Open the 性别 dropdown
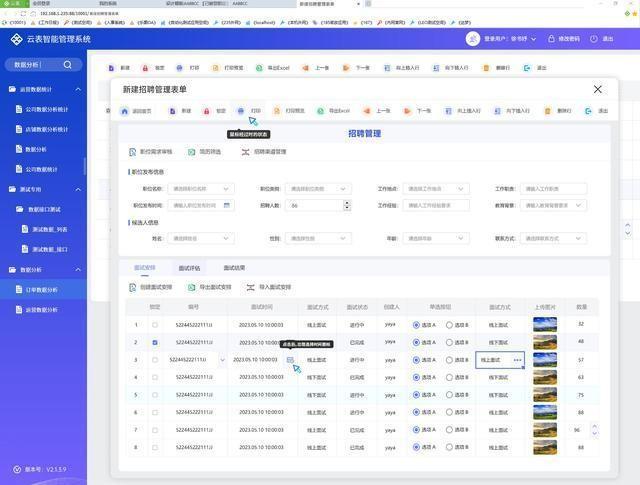Image resolution: width=640 pixels, height=485 pixels. 318,238
